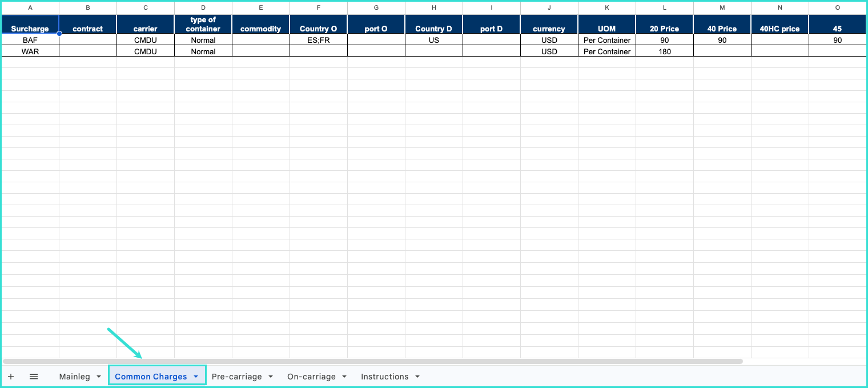Select the ES;FR Country O cell
The image size is (868, 388).
pos(318,40)
